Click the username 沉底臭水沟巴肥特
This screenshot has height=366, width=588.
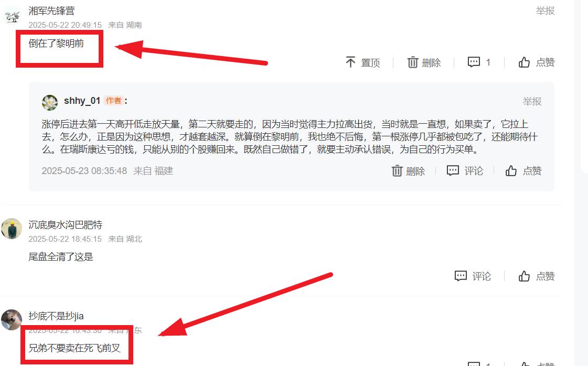coord(65,224)
